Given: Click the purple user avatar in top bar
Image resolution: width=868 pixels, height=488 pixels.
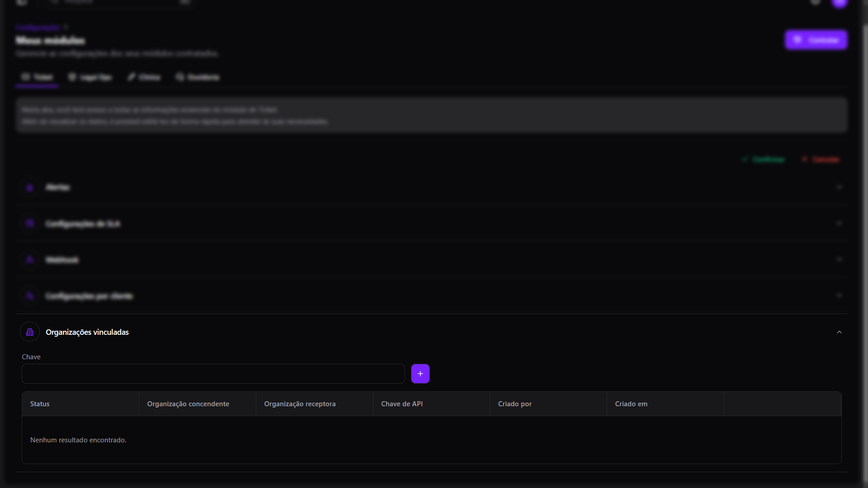Looking at the screenshot, I should click(840, 3).
